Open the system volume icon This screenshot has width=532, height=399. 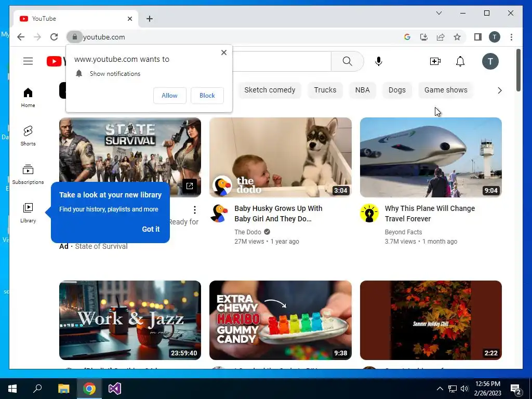pos(464,389)
